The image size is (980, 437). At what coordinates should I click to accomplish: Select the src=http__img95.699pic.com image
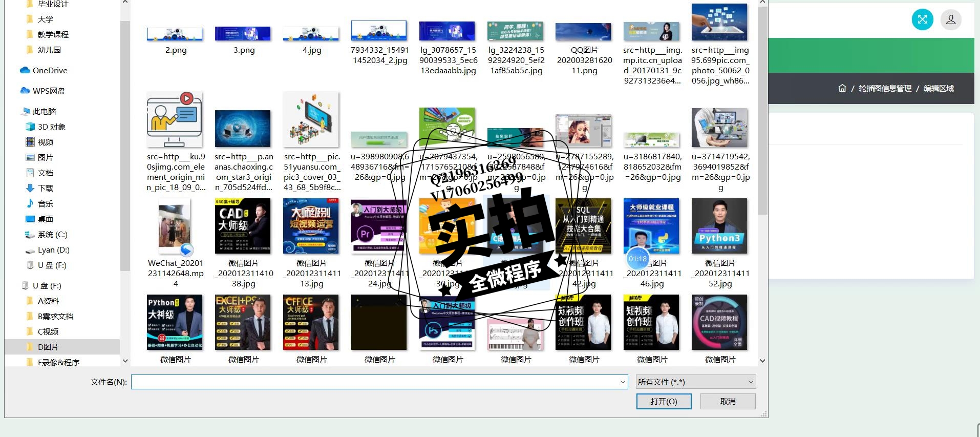pyautogui.click(x=720, y=23)
